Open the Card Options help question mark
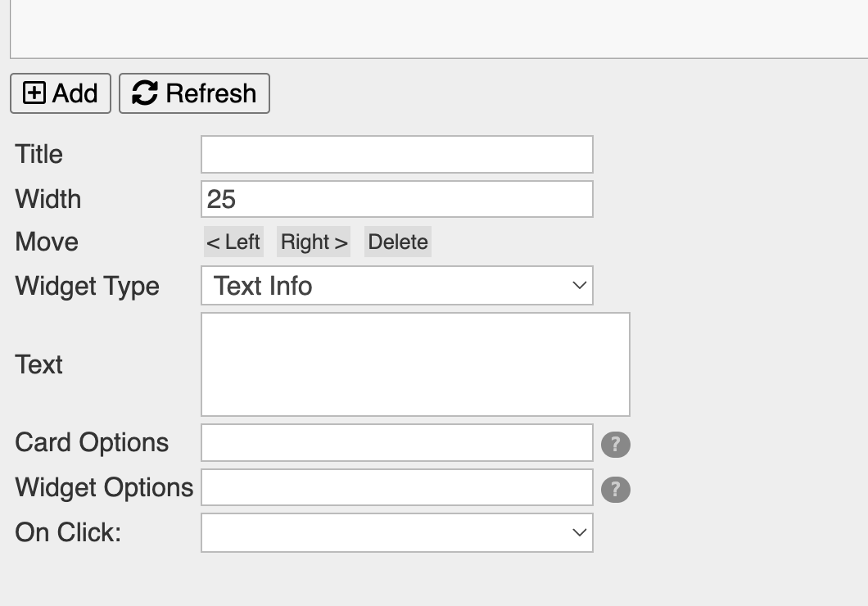 tap(616, 445)
